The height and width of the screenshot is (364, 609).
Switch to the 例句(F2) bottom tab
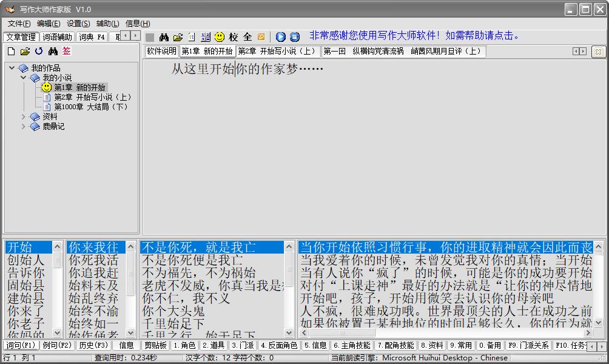coord(57,345)
